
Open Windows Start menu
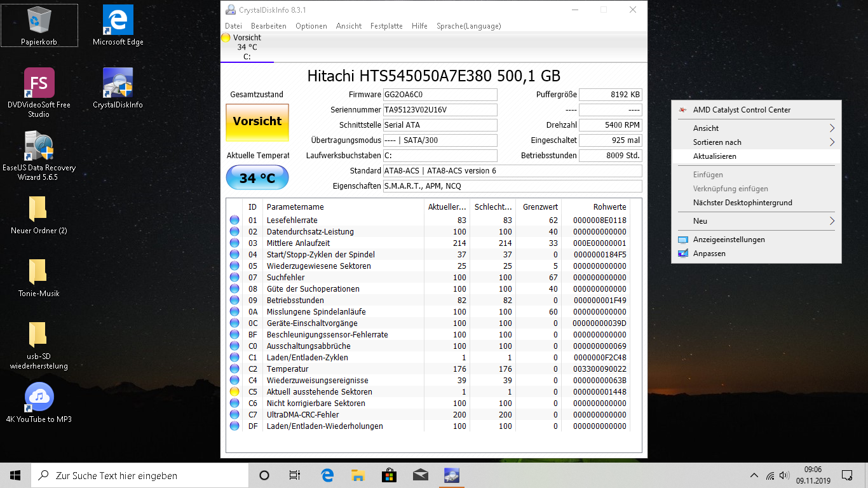pos(15,475)
